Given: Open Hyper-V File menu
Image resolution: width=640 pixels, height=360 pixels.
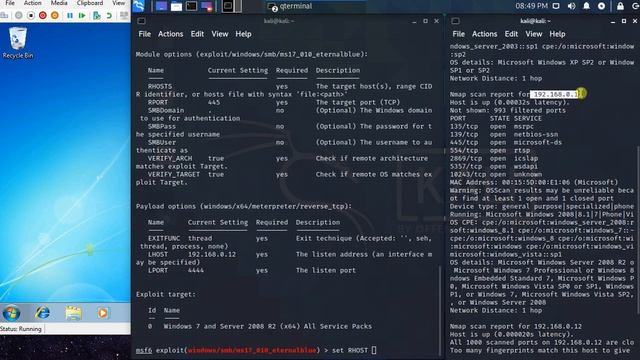Looking at the screenshot, I should (x=10, y=3).
